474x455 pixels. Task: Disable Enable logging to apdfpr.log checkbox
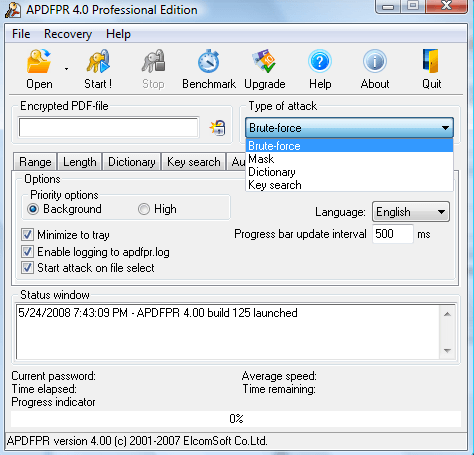27,252
